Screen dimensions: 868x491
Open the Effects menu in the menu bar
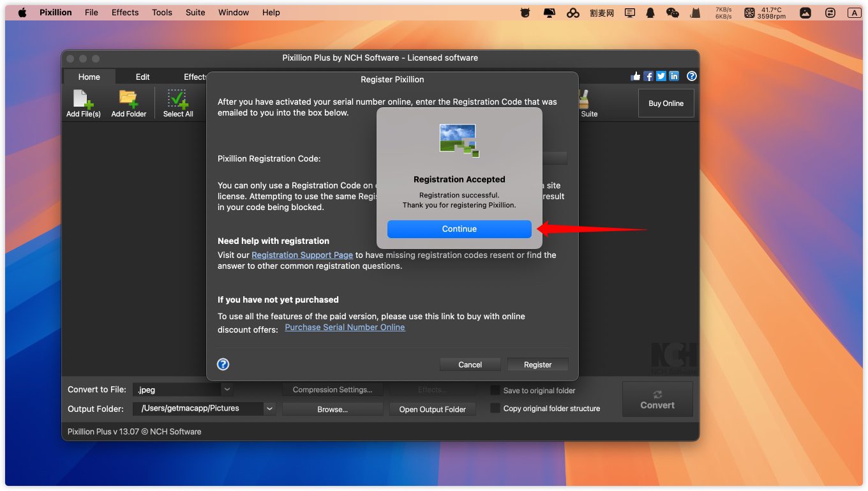(x=125, y=13)
